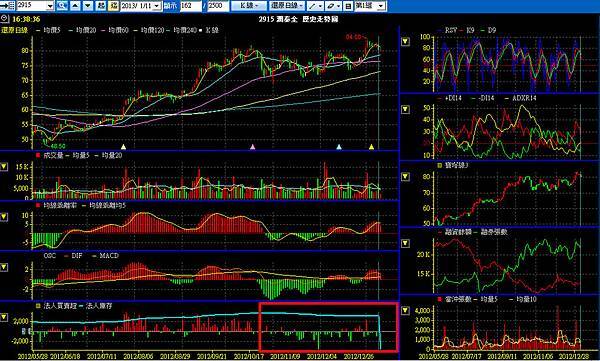Click the 16:38:36 time display
The height and width of the screenshot is (361, 600).
point(26,19)
